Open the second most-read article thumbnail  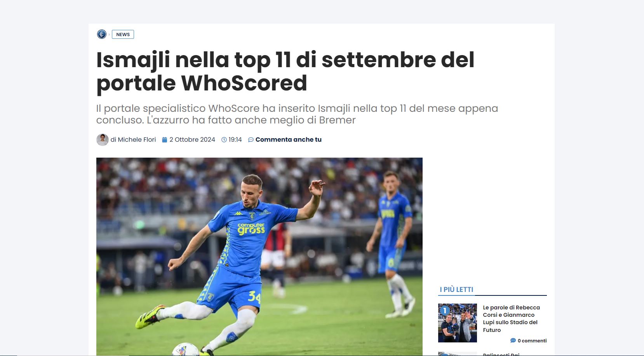coord(458,354)
